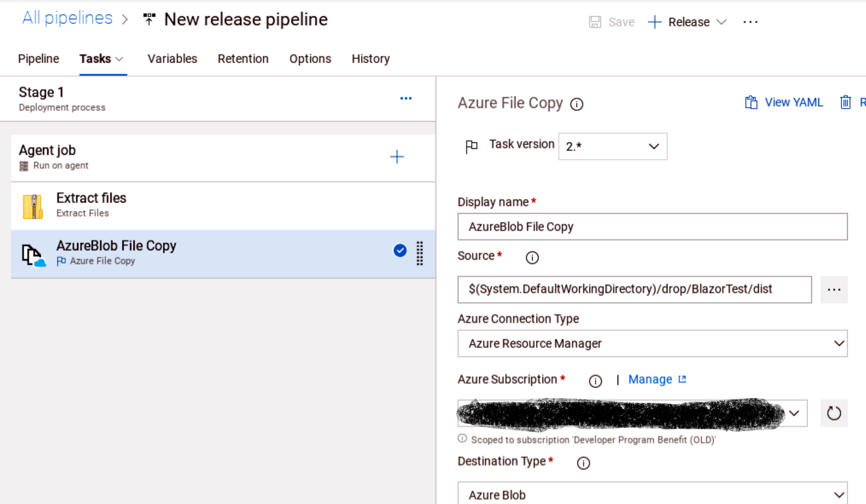Click the View YAML link
The image size is (866, 504).
pyautogui.click(x=794, y=103)
